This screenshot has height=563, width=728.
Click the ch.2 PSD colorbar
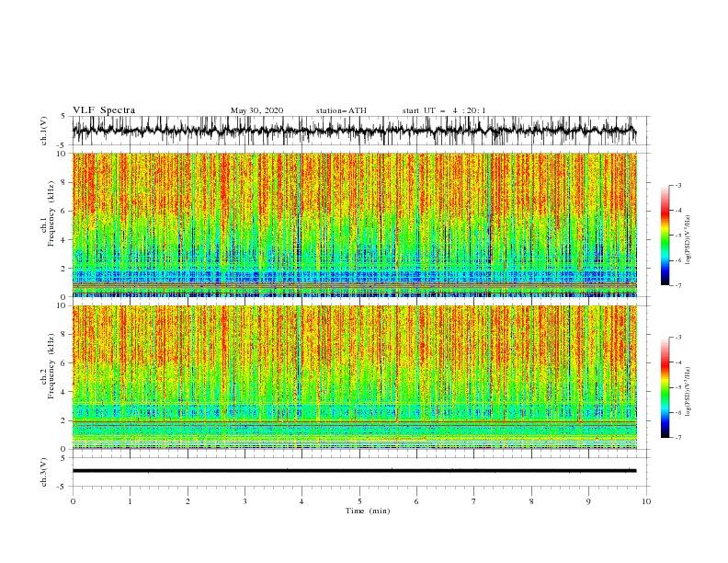click(665, 387)
